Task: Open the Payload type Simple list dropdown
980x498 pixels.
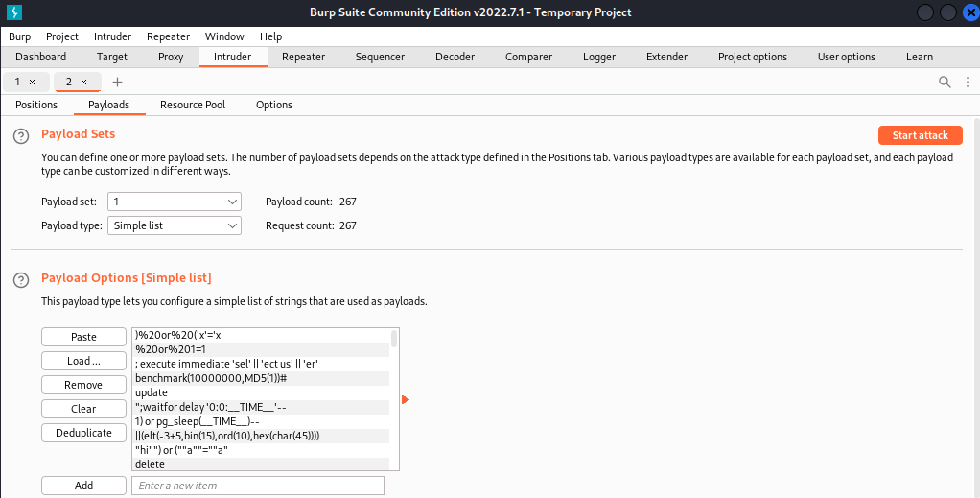Action: (x=175, y=225)
